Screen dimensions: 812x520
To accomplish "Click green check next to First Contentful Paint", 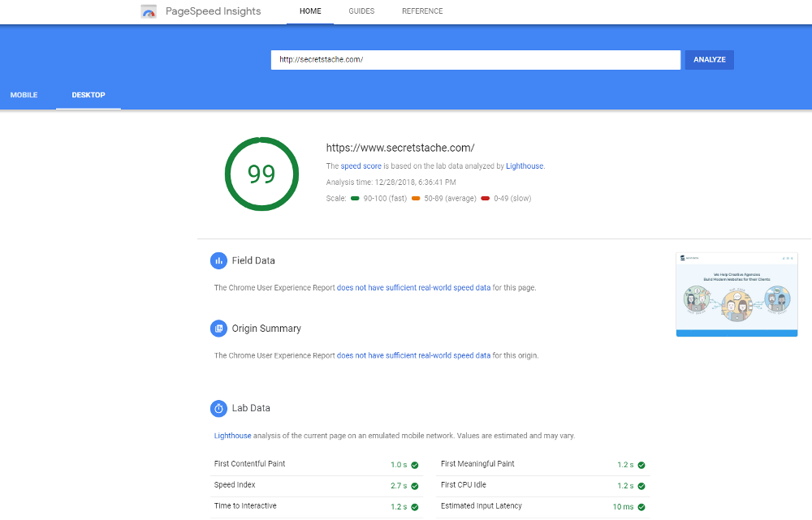I will (415, 465).
